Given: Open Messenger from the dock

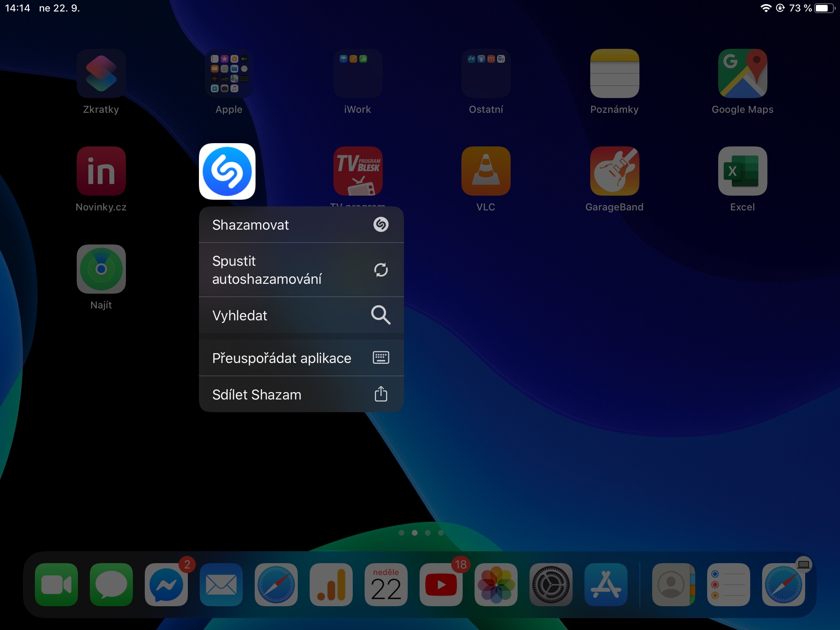Looking at the screenshot, I should point(166,584).
